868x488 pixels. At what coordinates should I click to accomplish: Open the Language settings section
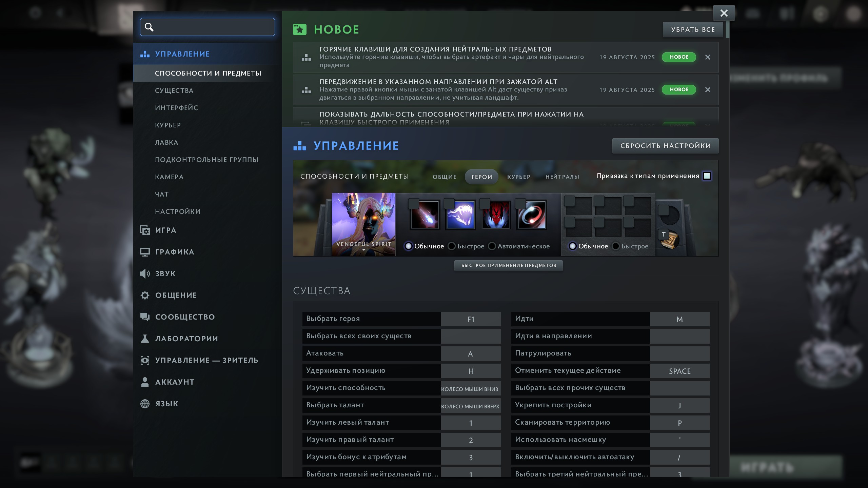point(166,404)
